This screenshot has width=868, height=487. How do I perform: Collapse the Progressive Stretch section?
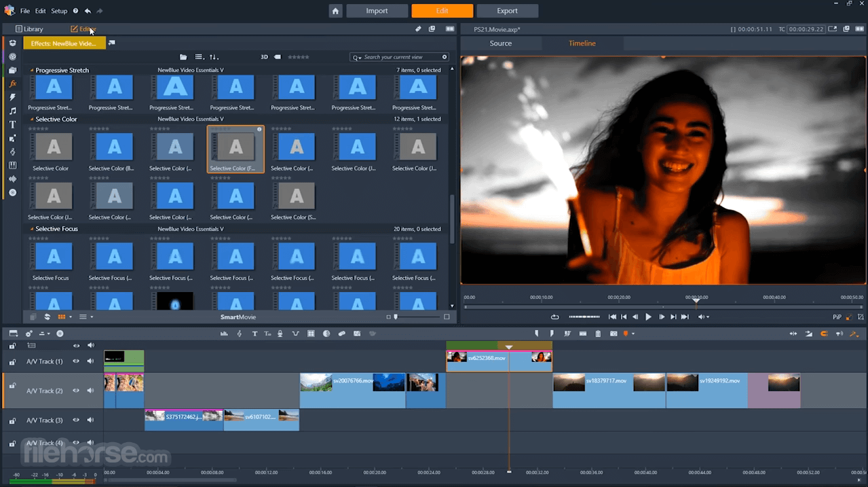coord(31,70)
